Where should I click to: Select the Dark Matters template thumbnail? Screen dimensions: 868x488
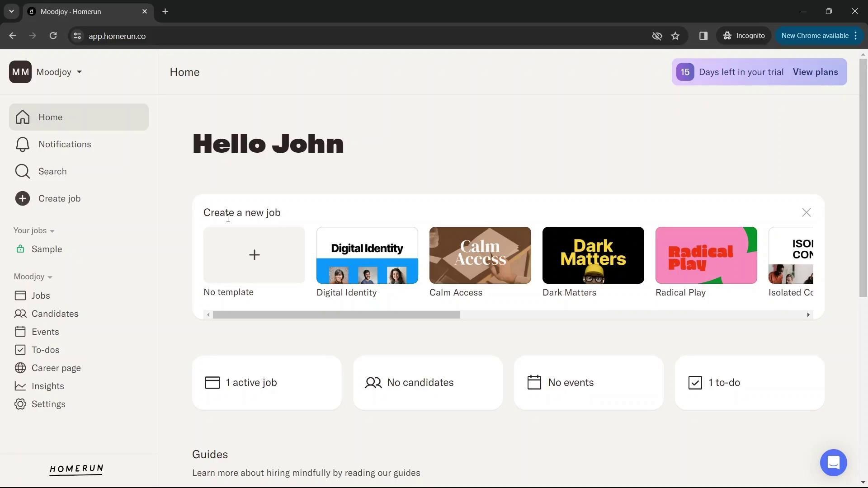tap(593, 255)
